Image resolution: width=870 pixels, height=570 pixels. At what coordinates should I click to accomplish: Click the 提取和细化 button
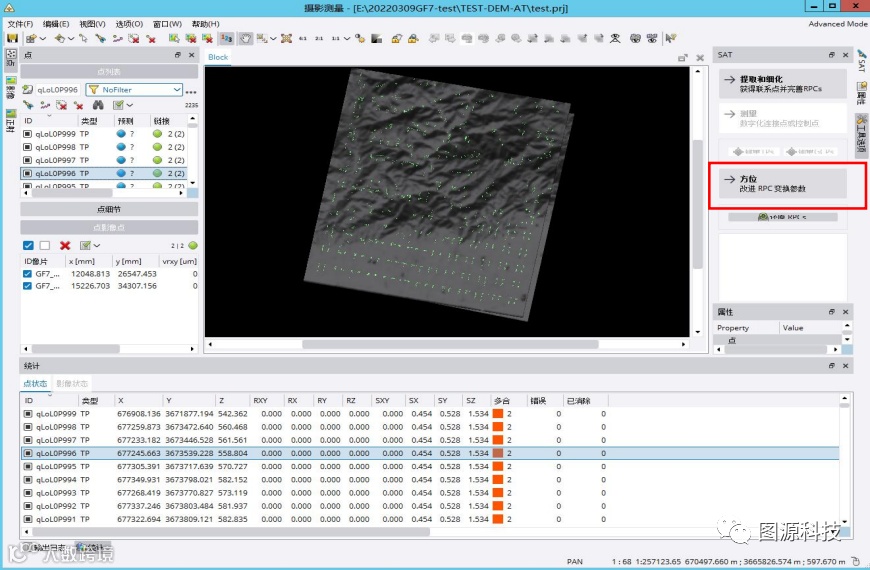pyautogui.click(x=783, y=84)
